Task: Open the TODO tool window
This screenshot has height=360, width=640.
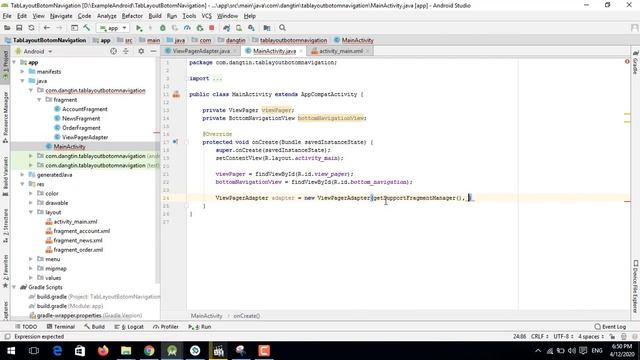Action: (26, 327)
